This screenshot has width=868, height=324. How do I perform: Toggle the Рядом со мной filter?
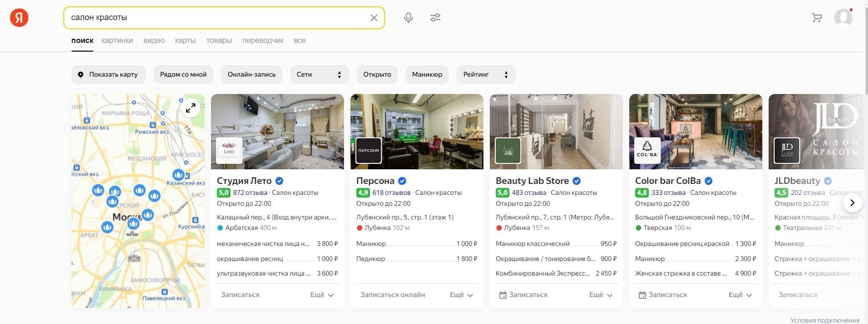[x=183, y=74]
